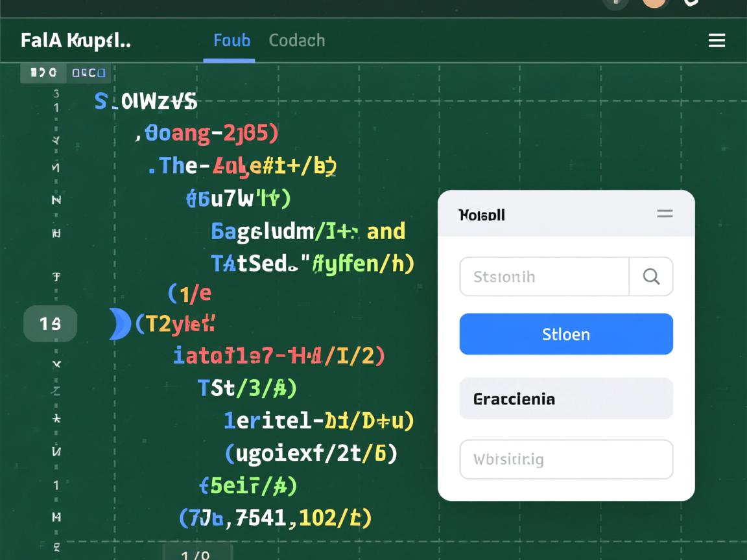747x560 pixels.
Task: Collapse the Koispll panel using the bar icon
Action: pos(665,214)
